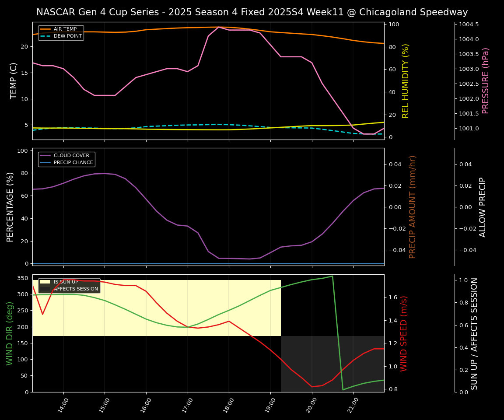
Task: Click the 1004.5 pressure tick value
Action: pyautogui.click(x=469, y=24)
